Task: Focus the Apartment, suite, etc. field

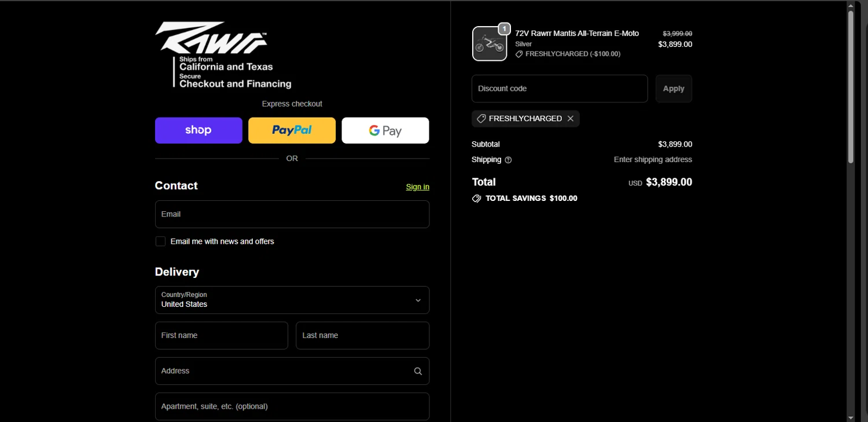Action: (292, 406)
